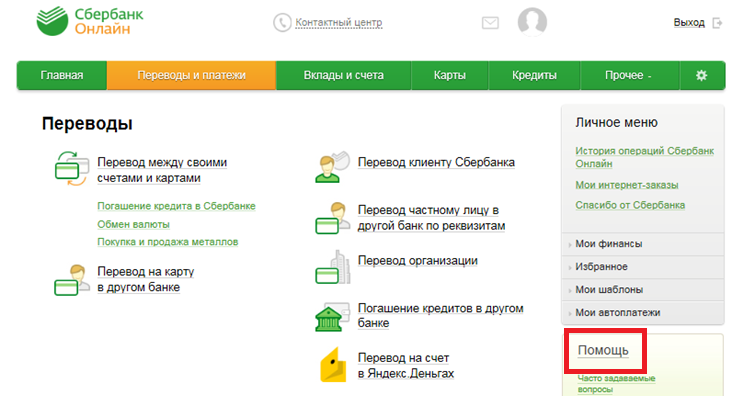Open Погашение кредитов в другом банке

(440, 315)
